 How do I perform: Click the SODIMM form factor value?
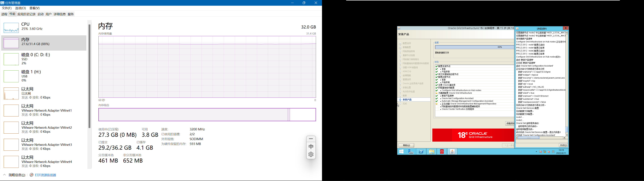pyautogui.click(x=196, y=139)
